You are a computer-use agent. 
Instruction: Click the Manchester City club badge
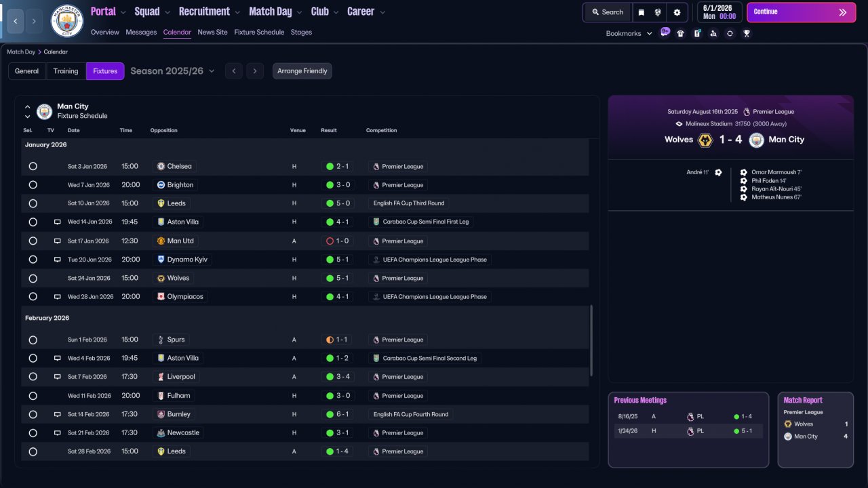66,21
